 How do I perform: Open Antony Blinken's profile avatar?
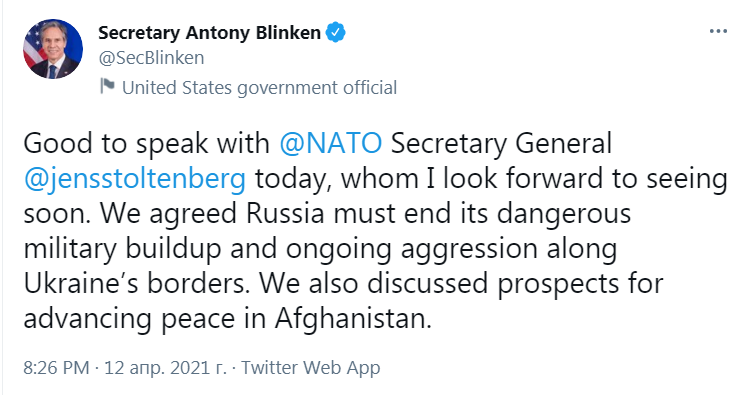click(x=53, y=49)
